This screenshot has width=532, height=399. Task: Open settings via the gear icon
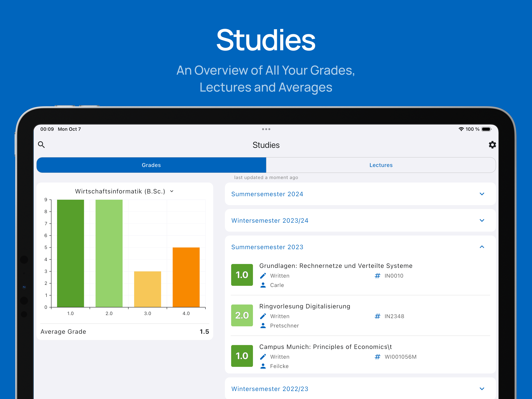(492, 145)
